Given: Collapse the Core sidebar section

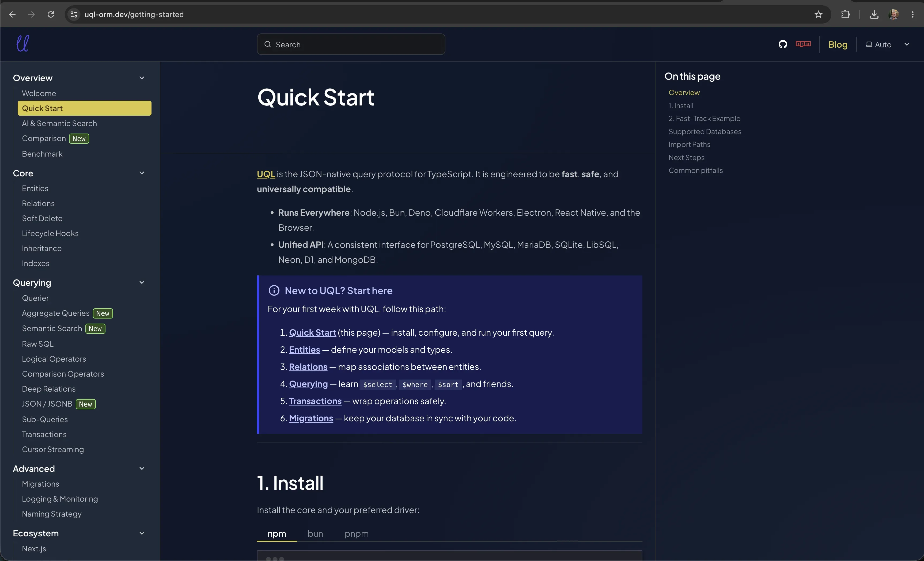Looking at the screenshot, I should click(142, 173).
